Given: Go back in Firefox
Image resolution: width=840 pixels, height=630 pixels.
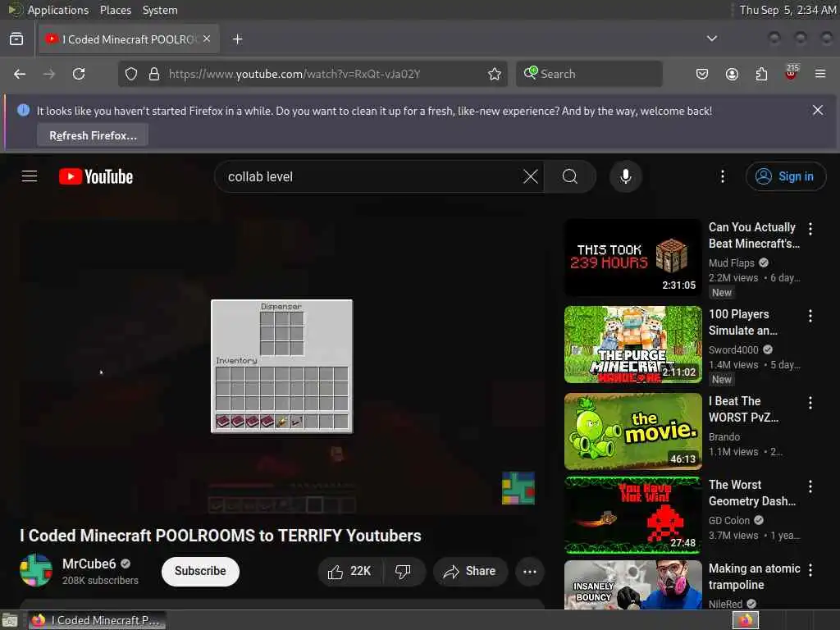Looking at the screenshot, I should (20, 74).
